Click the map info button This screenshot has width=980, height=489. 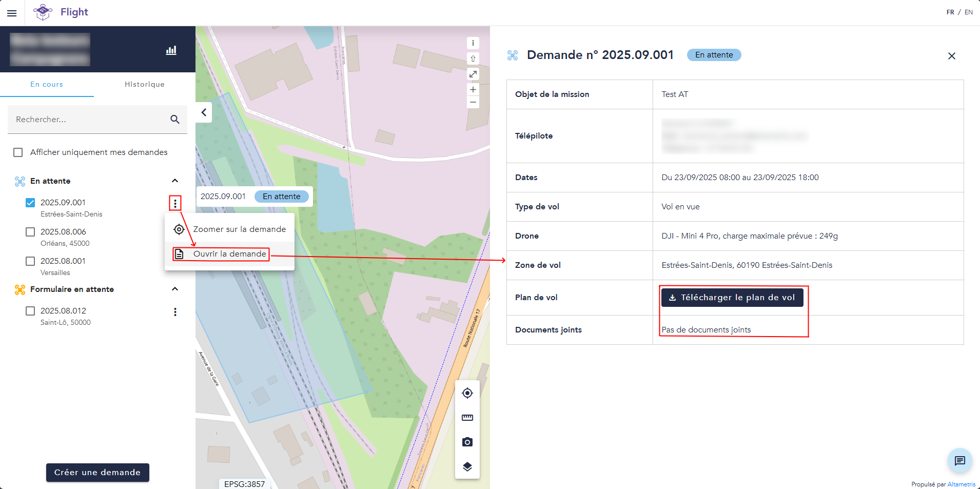click(473, 43)
